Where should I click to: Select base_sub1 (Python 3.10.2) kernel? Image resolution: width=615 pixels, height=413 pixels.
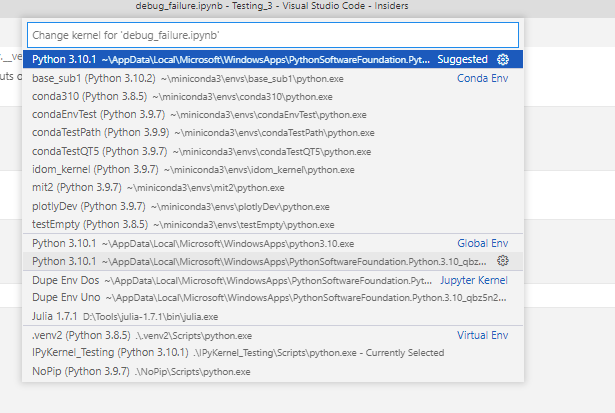[x=273, y=78]
